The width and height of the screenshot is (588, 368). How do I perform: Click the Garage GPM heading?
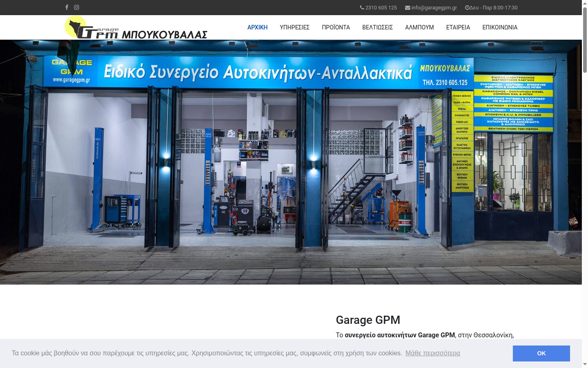368,320
